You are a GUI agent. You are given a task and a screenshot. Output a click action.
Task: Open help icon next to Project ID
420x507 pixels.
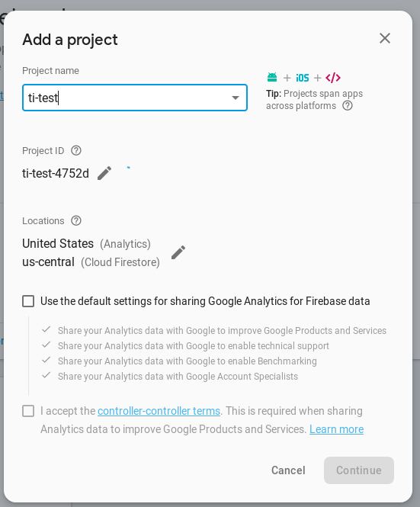[76, 150]
